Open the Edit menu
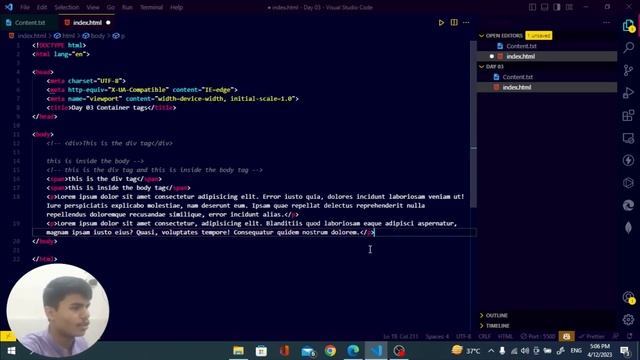Image resolution: width=640 pixels, height=360 pixels. pos(42,7)
